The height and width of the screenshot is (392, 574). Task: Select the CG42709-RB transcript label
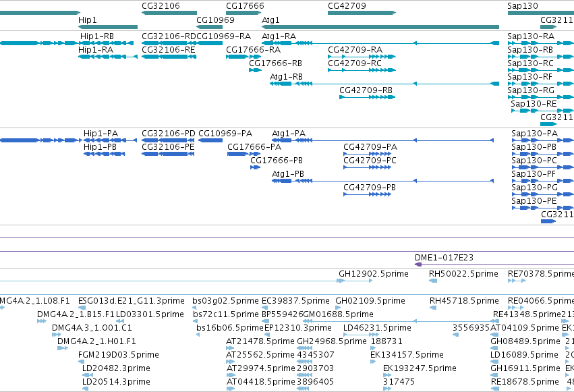pyautogui.click(x=366, y=90)
